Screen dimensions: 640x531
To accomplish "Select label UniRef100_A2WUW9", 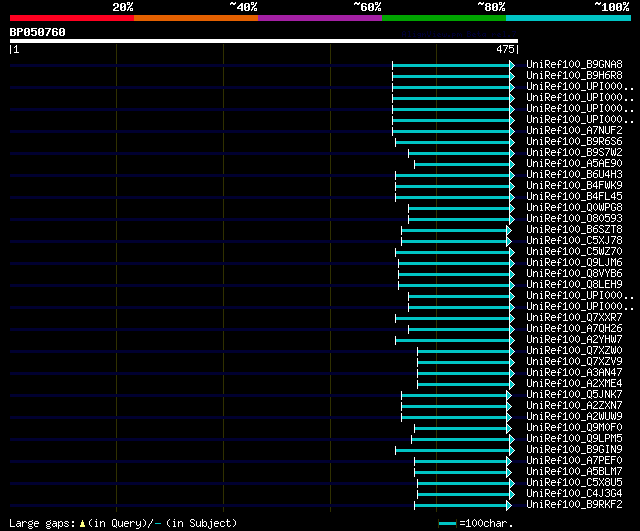I will (x=574, y=417).
